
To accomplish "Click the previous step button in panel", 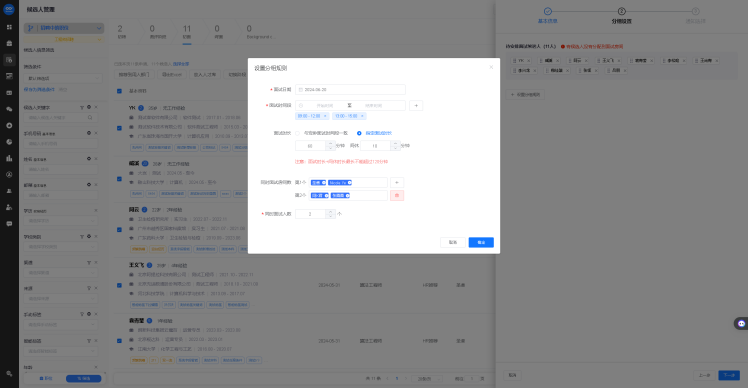I will click(704, 375).
